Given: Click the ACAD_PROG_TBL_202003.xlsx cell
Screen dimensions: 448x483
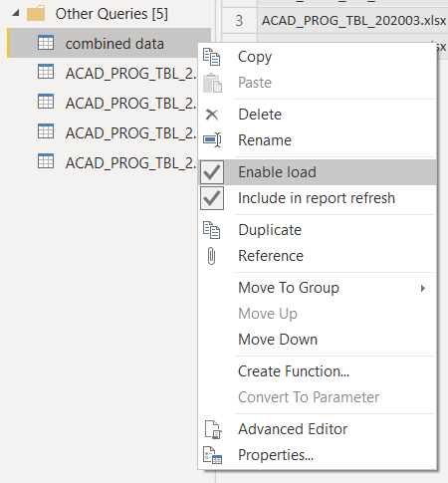Looking at the screenshot, I should [352, 21].
